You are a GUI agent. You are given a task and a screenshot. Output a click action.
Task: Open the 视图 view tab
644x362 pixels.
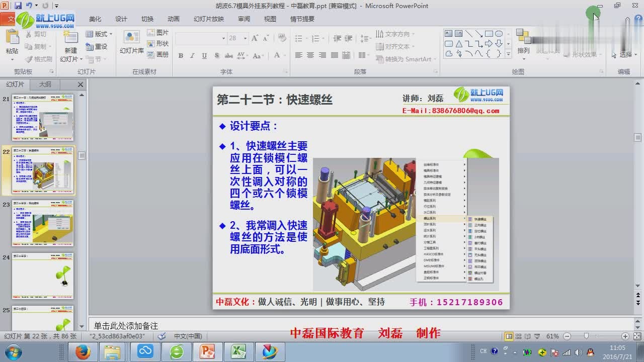[270, 19]
